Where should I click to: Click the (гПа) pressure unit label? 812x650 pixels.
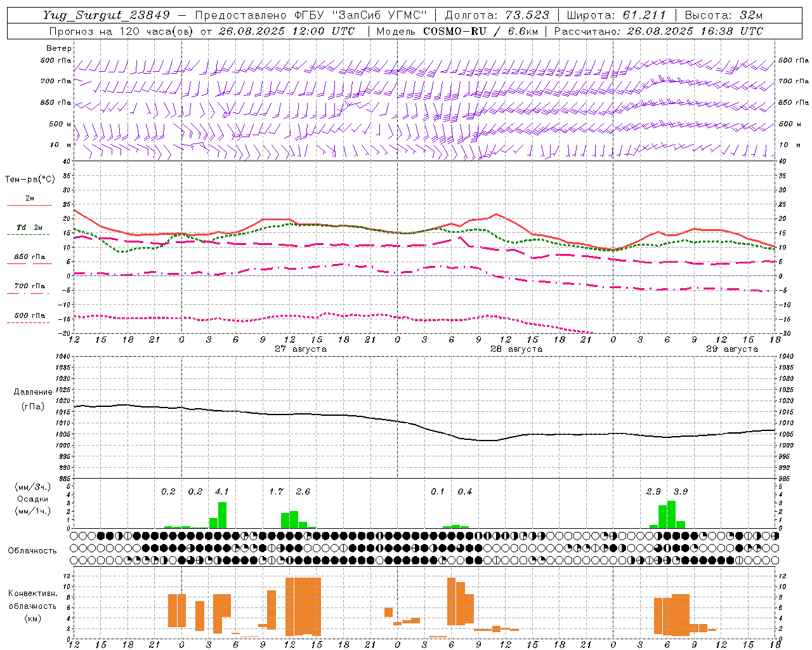[x=33, y=407]
